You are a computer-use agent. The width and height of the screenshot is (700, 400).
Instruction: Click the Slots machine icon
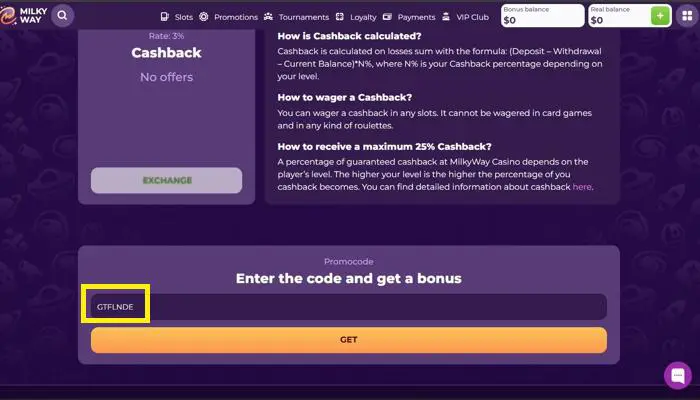tap(165, 17)
